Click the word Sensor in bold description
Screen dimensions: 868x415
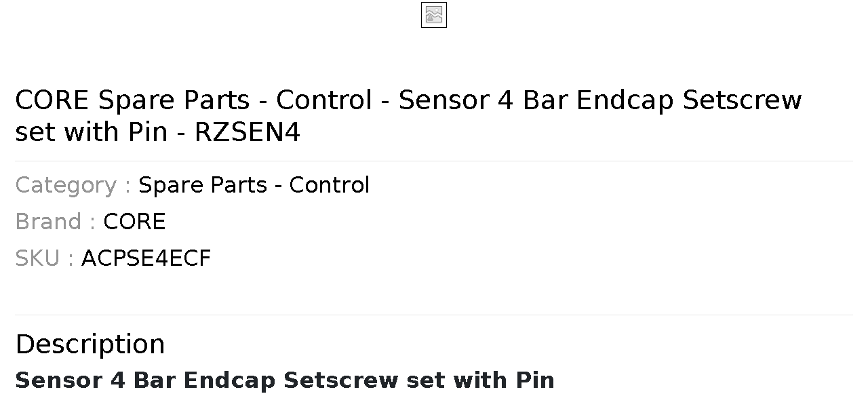[58, 380]
